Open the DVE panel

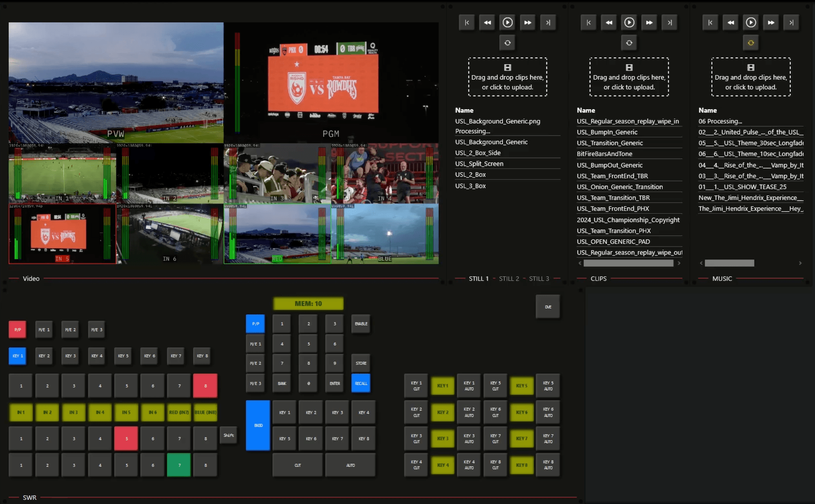pyautogui.click(x=548, y=307)
